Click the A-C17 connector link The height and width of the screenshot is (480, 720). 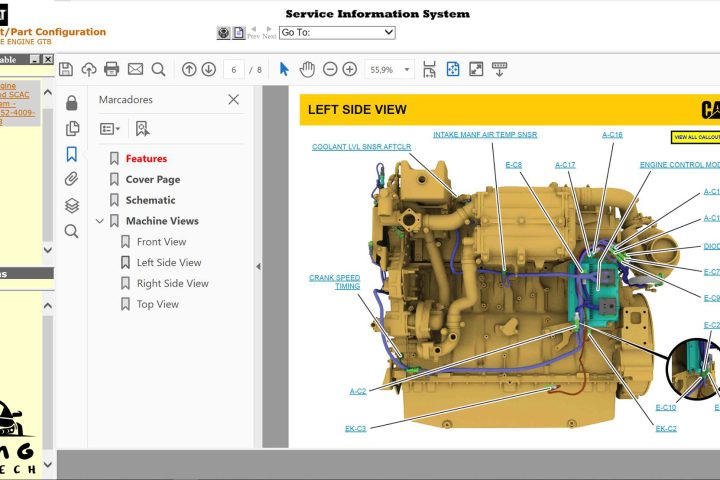click(565, 165)
